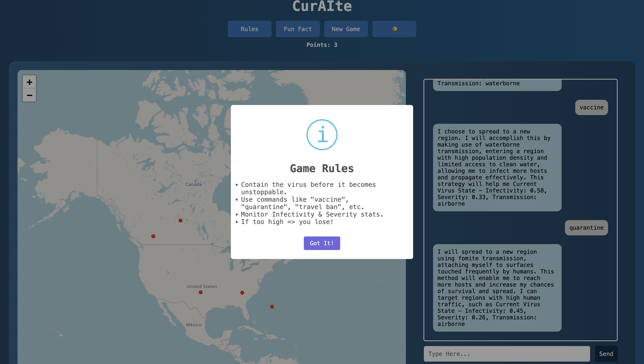Open the Rules button in header
The image size is (644, 364).
249,29
